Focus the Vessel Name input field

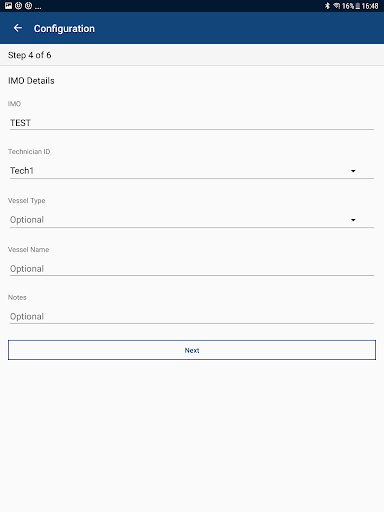click(x=192, y=269)
